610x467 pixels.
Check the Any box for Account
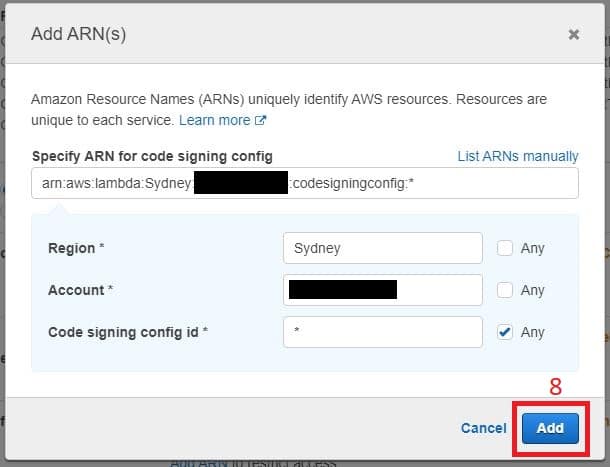pyautogui.click(x=505, y=290)
